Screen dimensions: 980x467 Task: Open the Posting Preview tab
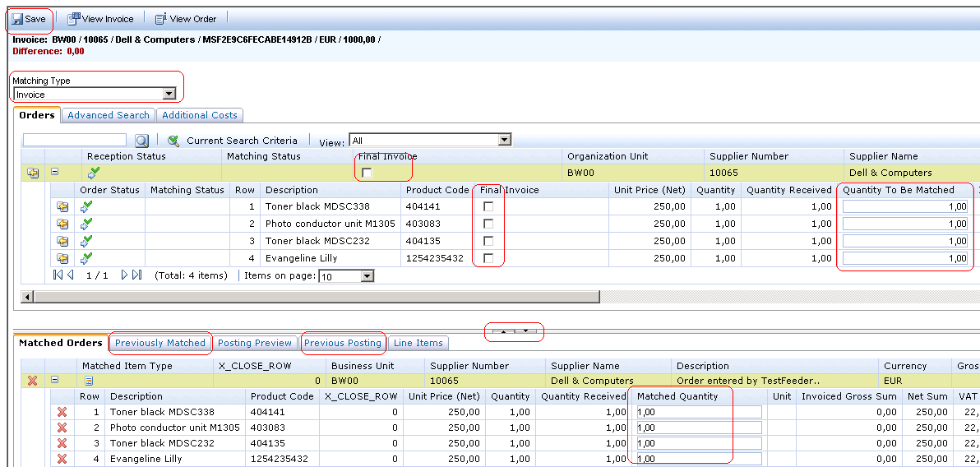click(254, 343)
